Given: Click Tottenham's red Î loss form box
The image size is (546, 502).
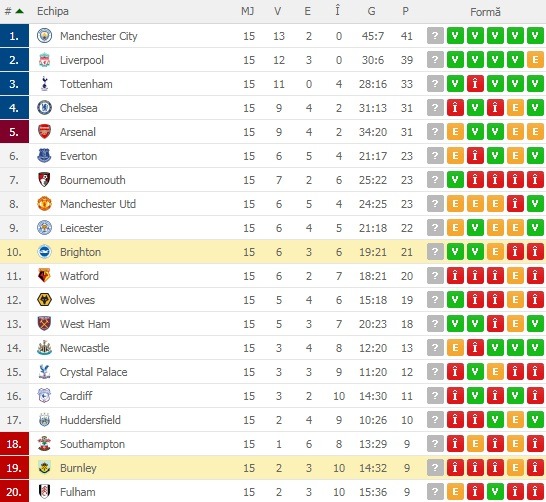Looking at the screenshot, I should tap(475, 84).
